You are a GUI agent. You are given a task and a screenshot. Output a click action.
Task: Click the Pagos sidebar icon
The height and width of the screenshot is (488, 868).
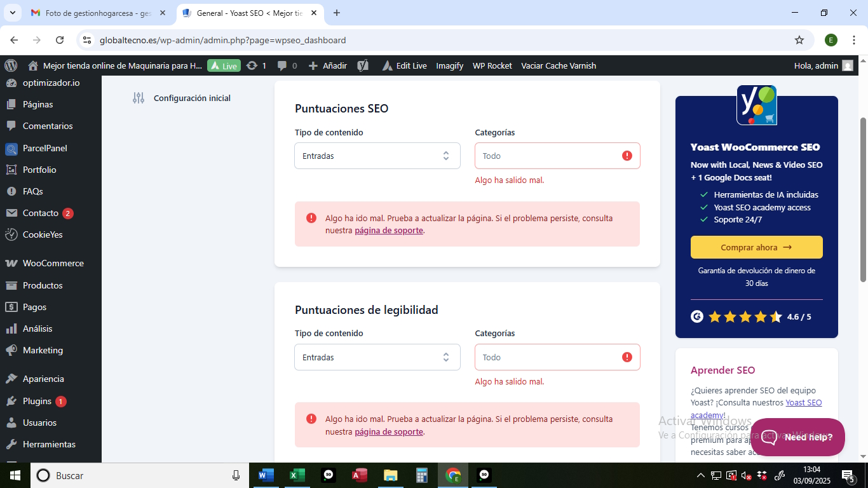pyautogui.click(x=11, y=307)
